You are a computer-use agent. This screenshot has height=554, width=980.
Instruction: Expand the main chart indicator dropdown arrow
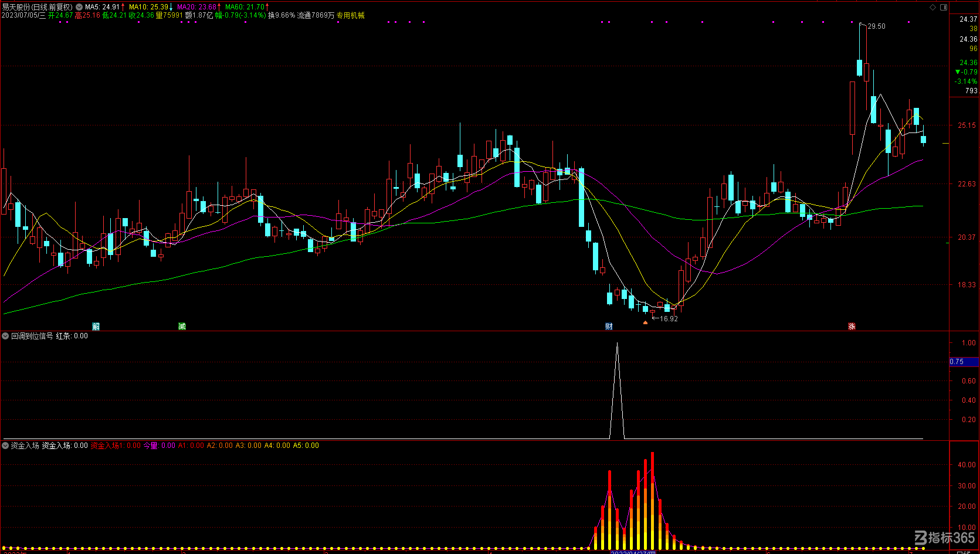[x=79, y=7]
